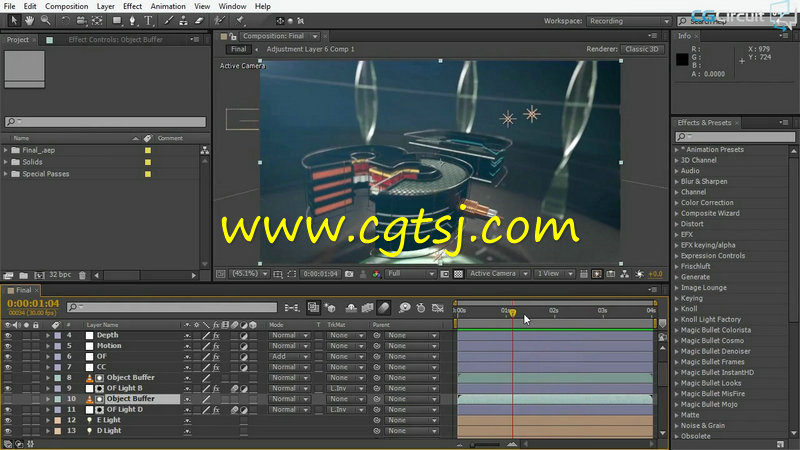Select the Rotation tool
800x450 pixels.
coord(65,21)
